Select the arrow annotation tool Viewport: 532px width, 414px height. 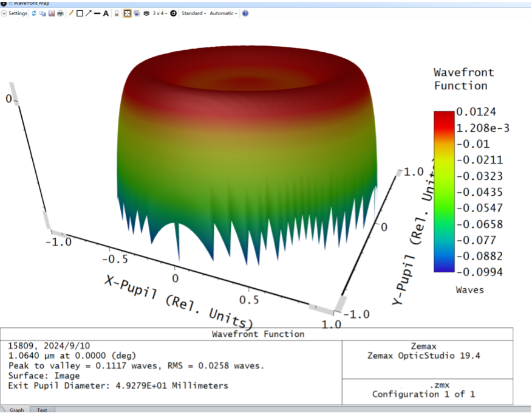[89, 13]
